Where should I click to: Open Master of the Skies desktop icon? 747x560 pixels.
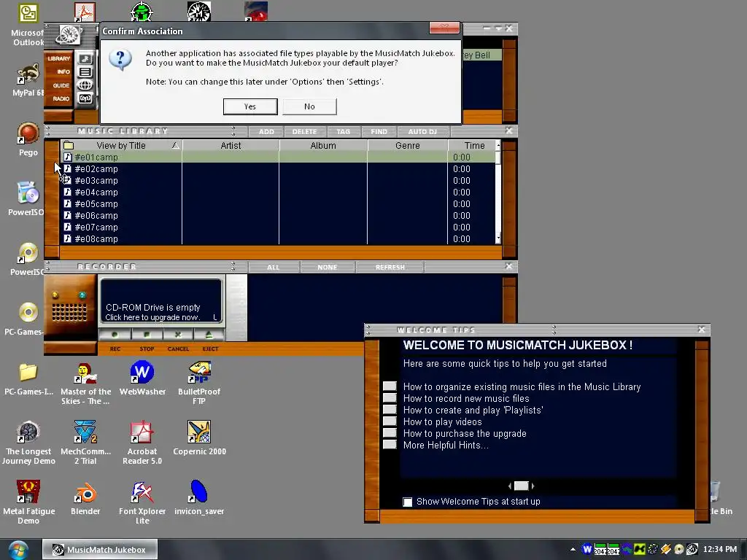pos(85,382)
